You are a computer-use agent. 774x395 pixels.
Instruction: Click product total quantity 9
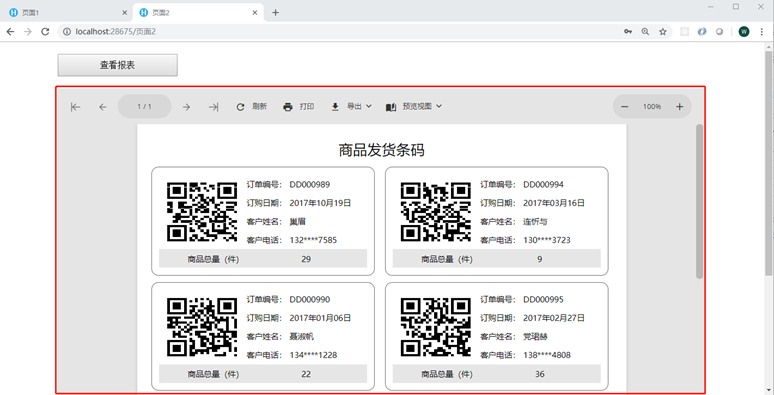point(540,259)
